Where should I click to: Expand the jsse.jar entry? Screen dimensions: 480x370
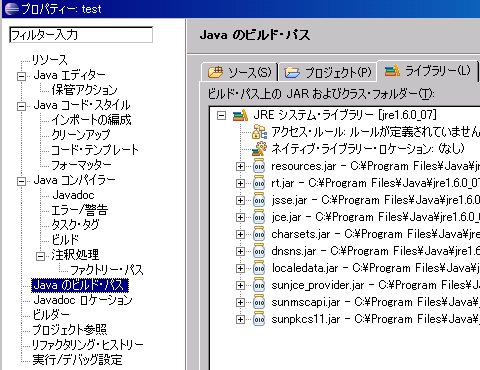240,200
